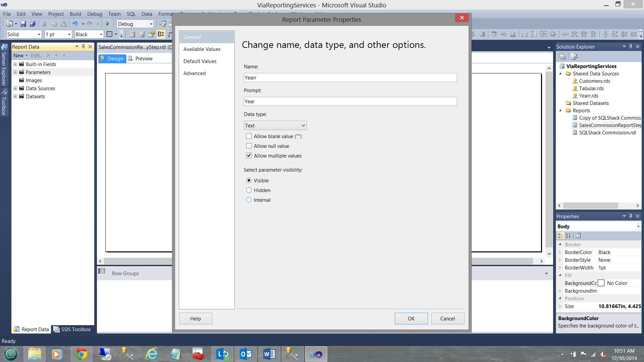Viewport: 644px width, 362px height.
Task: Click the Solution Explorer pin icon
Action: pos(631,47)
